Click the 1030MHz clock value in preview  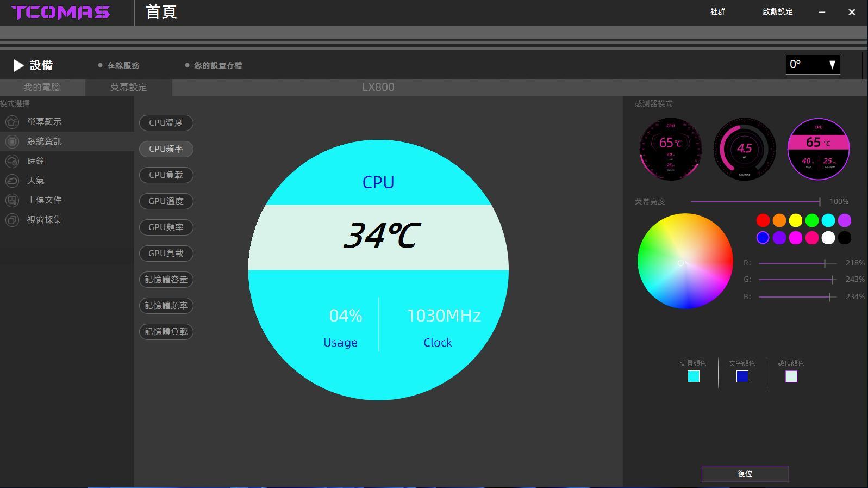click(x=444, y=316)
